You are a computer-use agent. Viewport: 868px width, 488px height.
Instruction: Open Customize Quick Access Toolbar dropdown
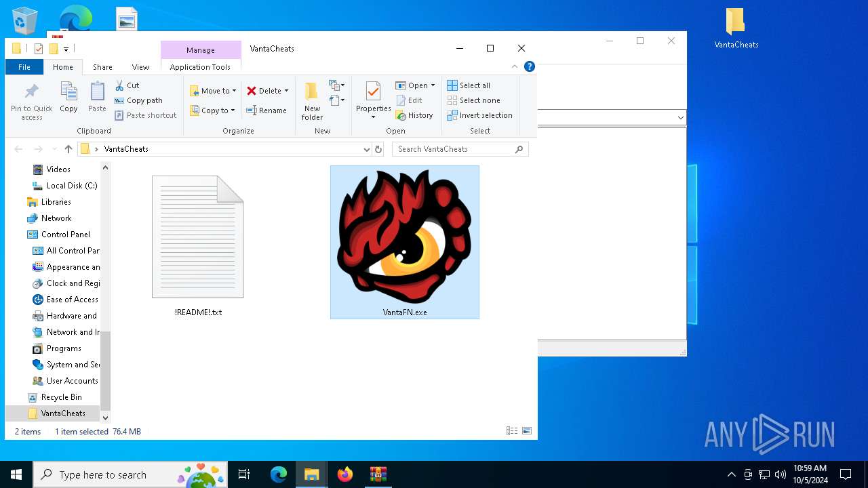click(x=66, y=49)
